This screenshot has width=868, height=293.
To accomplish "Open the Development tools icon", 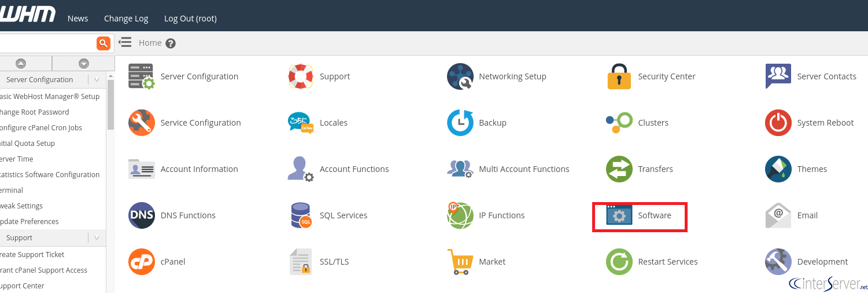I will pyautogui.click(x=778, y=262).
